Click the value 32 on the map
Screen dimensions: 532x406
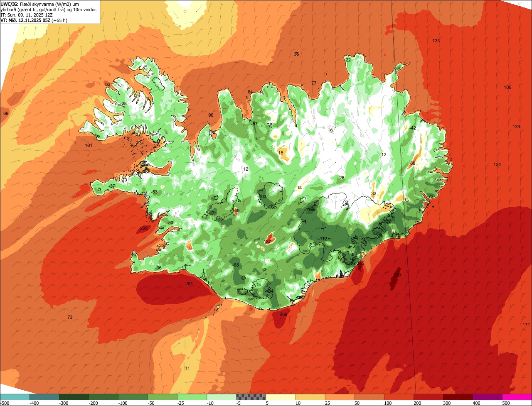click(x=374, y=193)
